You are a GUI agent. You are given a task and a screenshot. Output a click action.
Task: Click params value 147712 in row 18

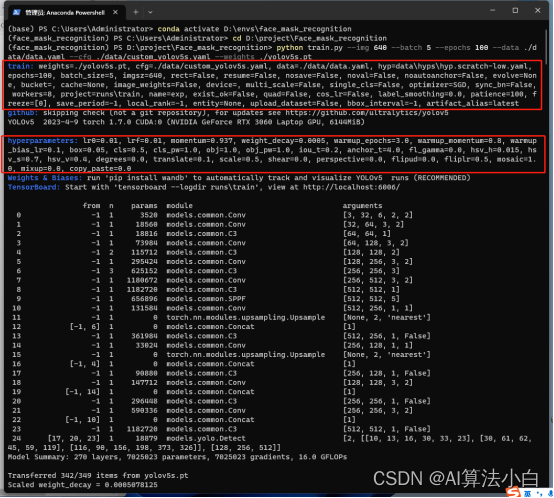144,383
